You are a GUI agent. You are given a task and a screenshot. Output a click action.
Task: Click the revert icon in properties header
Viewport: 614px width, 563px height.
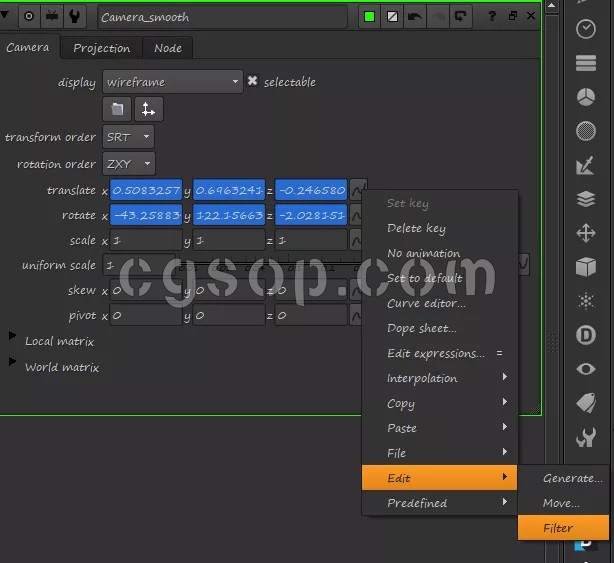coord(460,17)
